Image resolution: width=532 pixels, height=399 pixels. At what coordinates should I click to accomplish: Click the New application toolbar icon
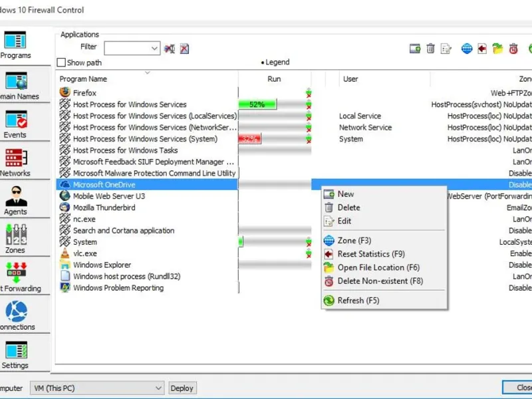click(414, 49)
